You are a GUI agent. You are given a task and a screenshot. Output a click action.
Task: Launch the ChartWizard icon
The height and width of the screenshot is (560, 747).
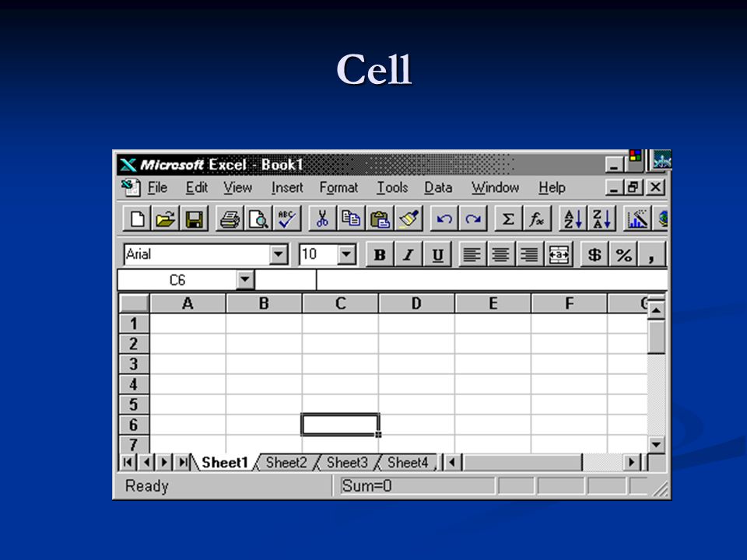(637, 219)
